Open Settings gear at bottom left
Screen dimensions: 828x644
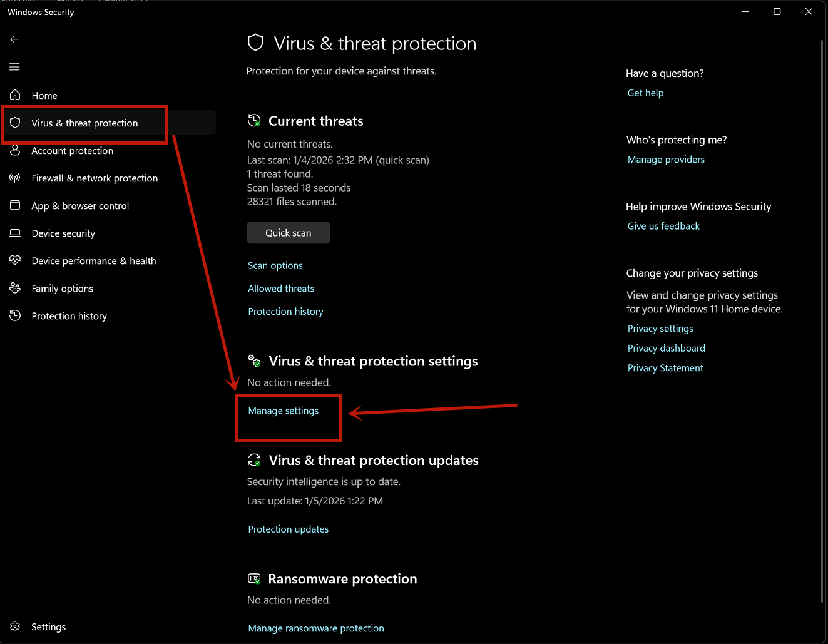pyautogui.click(x=15, y=626)
